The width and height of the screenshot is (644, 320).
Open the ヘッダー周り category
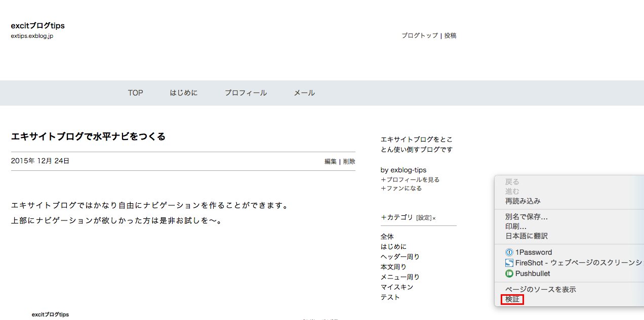[x=400, y=257]
